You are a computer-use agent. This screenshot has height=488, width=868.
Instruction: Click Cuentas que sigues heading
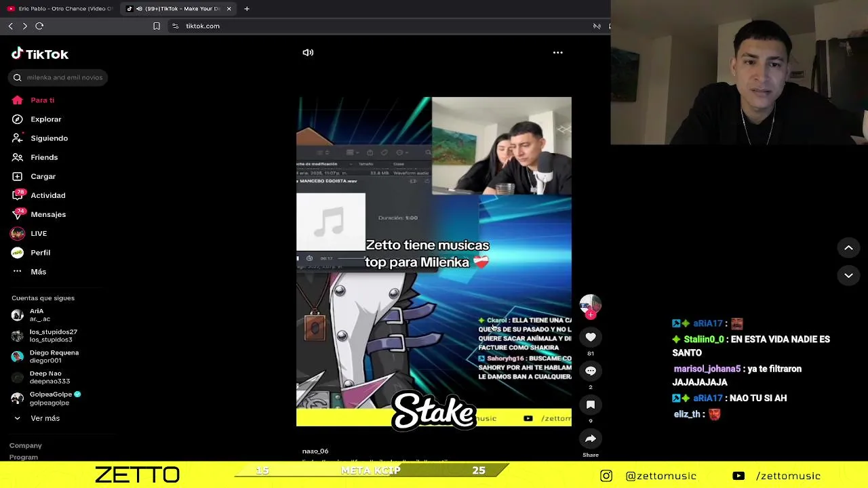click(43, 298)
